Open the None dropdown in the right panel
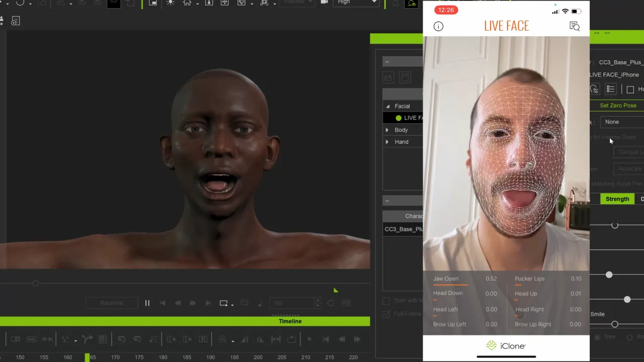Screen dimensions: 644x362 click(622, 122)
